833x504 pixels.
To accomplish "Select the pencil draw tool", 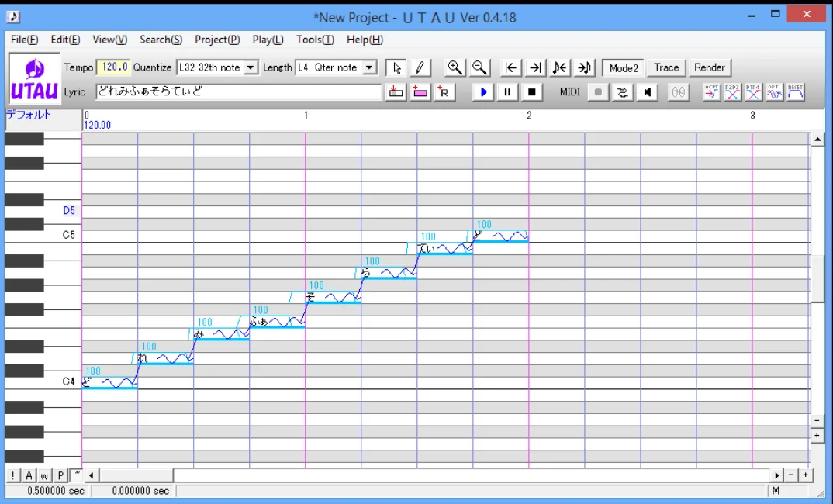I will [420, 68].
